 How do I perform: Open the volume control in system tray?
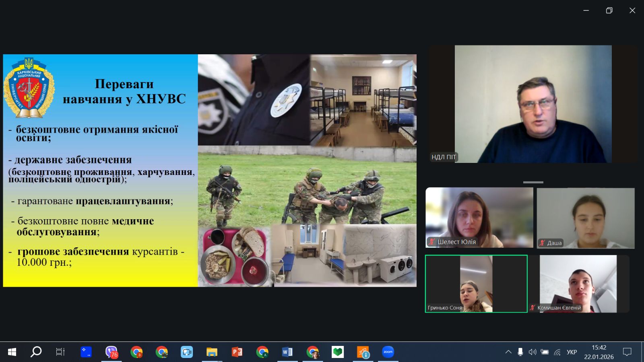coord(532,352)
